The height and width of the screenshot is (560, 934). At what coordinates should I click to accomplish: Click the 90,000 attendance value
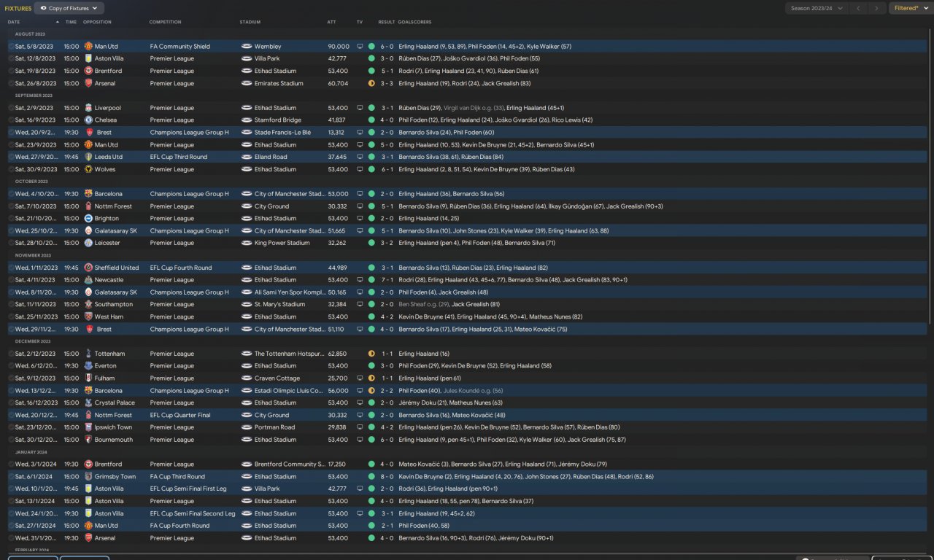(x=339, y=47)
